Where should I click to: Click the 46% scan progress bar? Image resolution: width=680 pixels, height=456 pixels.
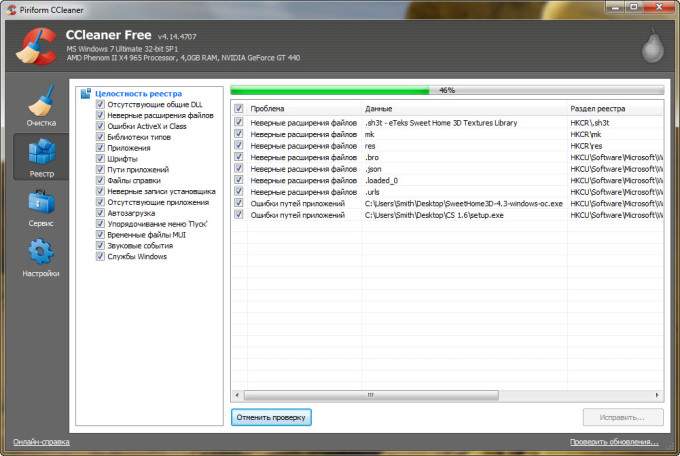point(447,90)
